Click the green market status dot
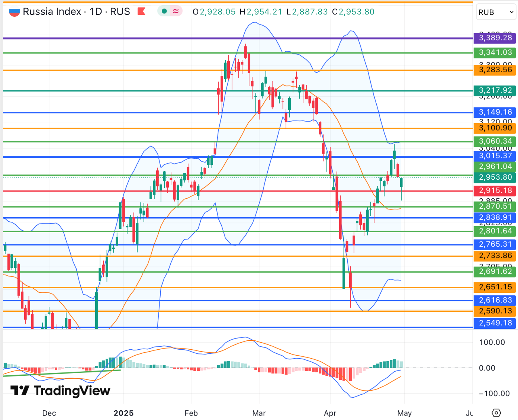 coord(164,12)
